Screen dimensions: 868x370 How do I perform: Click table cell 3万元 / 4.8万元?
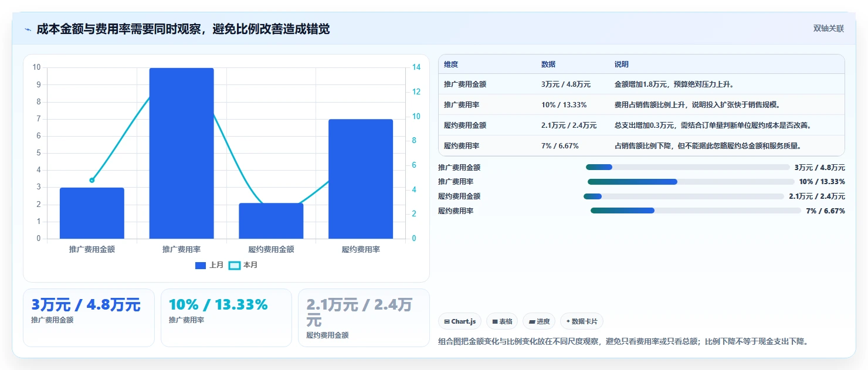pos(566,84)
